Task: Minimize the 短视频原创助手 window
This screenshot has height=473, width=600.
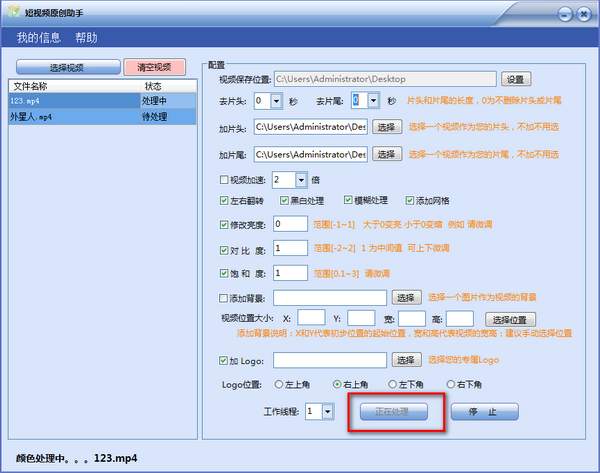Action: [x=565, y=14]
